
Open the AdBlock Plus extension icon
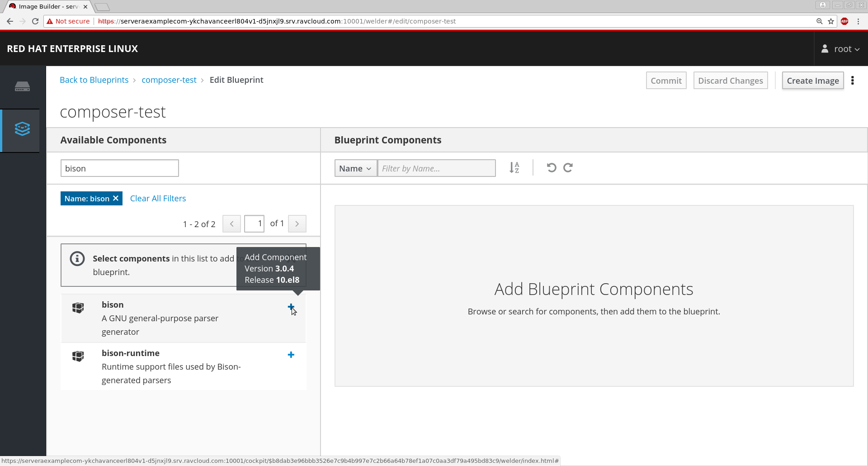[x=844, y=21]
